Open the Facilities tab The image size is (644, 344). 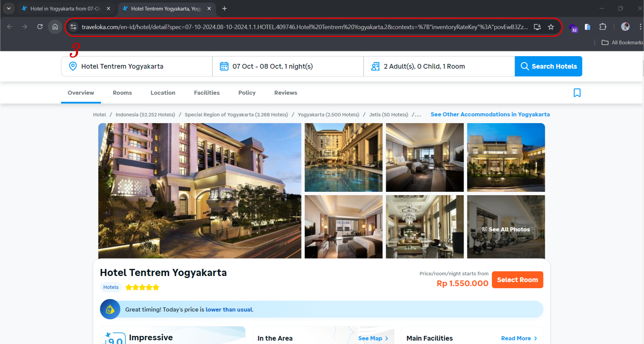coord(207,93)
